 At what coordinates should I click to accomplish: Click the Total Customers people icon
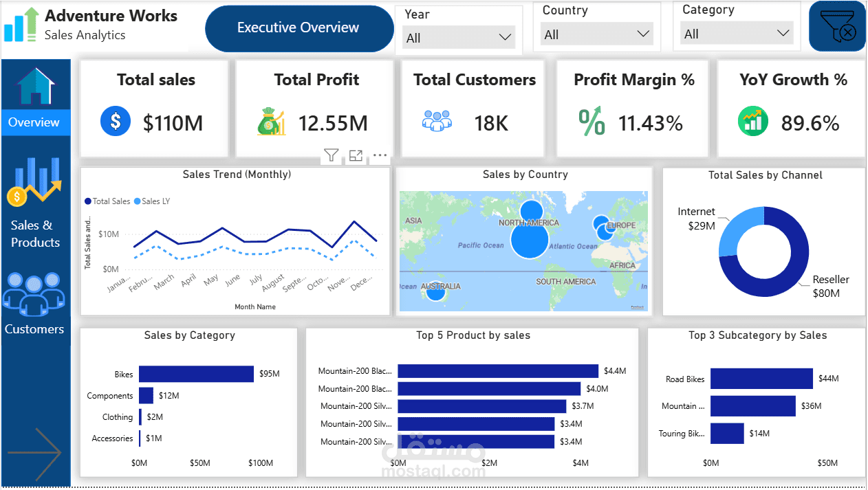[437, 121]
